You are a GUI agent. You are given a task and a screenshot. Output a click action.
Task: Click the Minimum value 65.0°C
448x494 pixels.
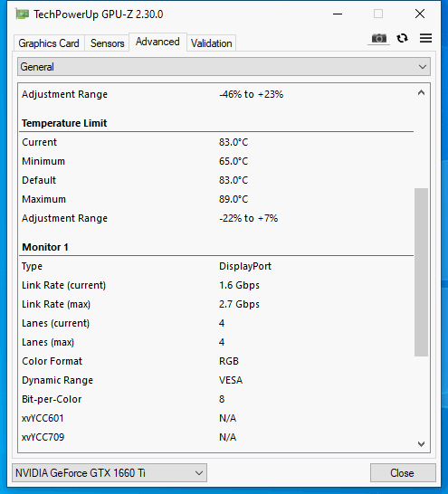click(234, 161)
